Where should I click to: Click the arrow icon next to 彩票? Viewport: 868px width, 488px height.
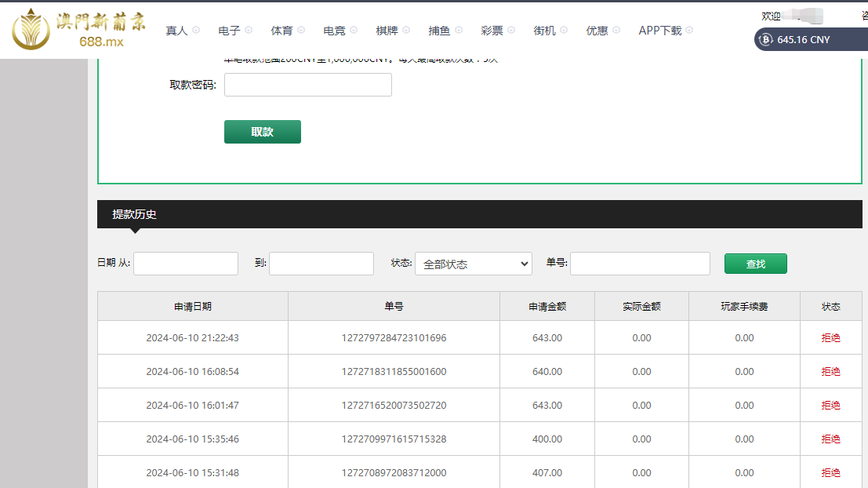pyautogui.click(x=511, y=30)
